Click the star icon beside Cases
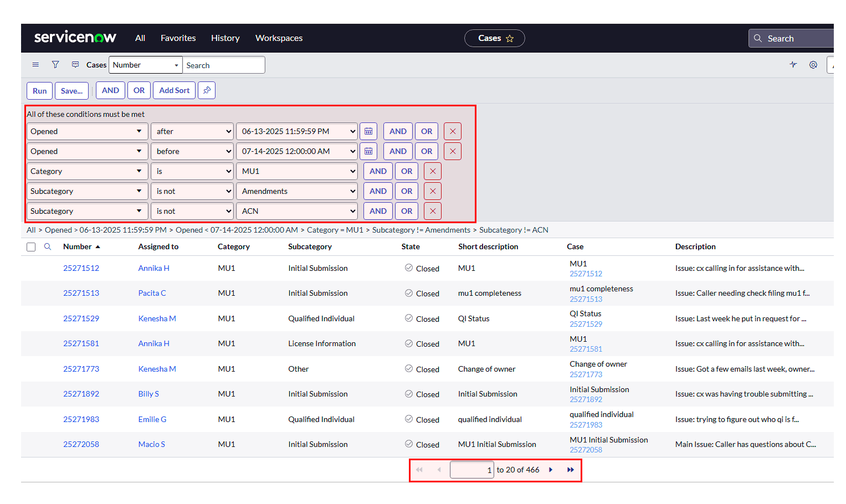 pyautogui.click(x=510, y=38)
